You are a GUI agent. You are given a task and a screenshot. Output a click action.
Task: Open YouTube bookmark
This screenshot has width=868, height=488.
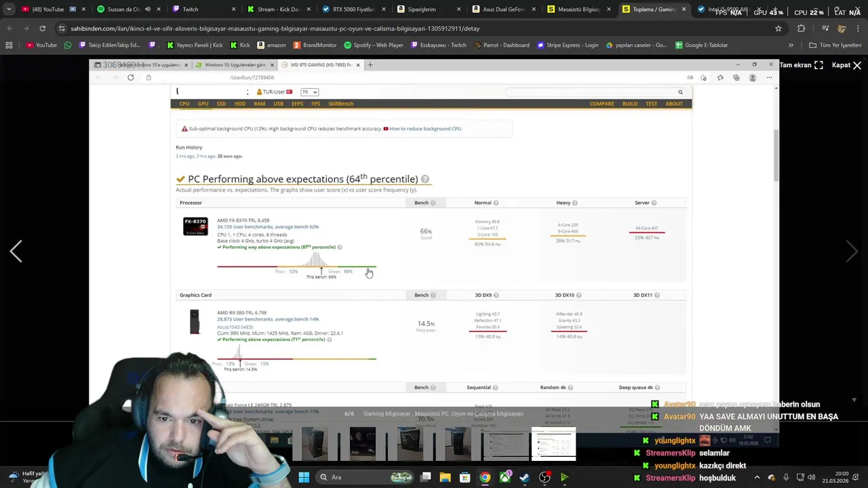41,45
